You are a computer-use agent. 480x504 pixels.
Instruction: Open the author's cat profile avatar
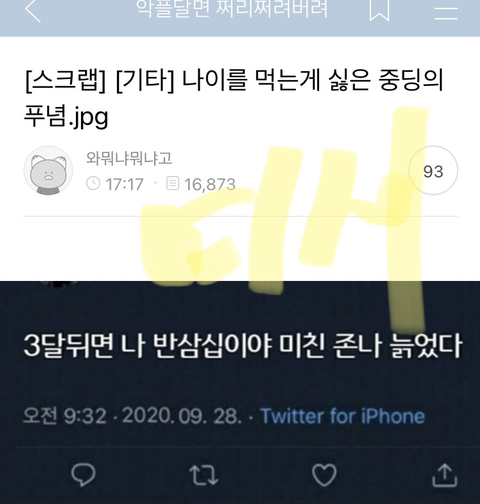[x=48, y=170]
